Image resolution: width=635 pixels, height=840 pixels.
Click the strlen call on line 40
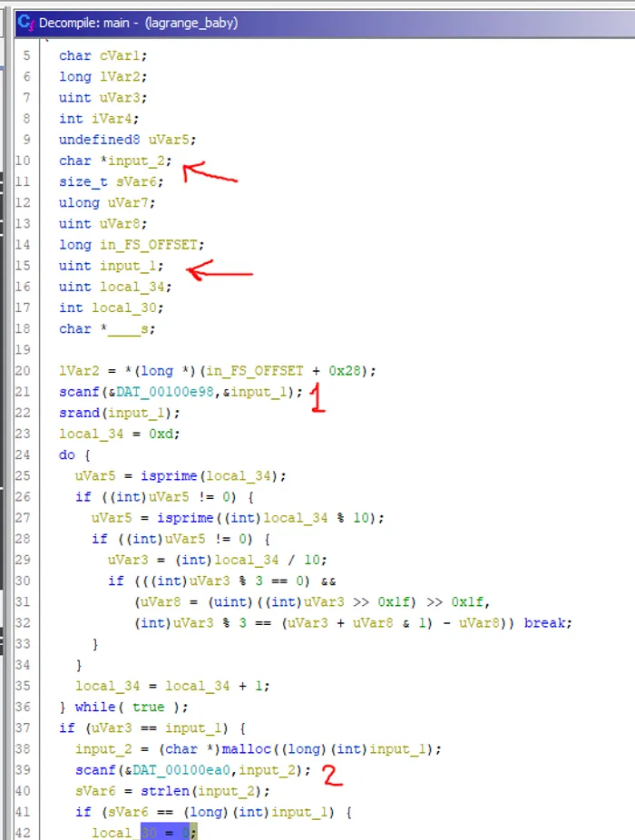(164, 791)
